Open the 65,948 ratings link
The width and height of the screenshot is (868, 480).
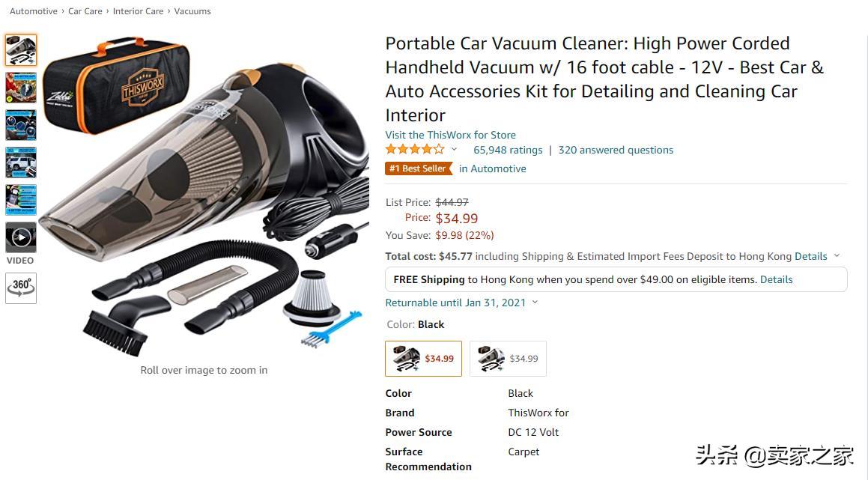(508, 150)
